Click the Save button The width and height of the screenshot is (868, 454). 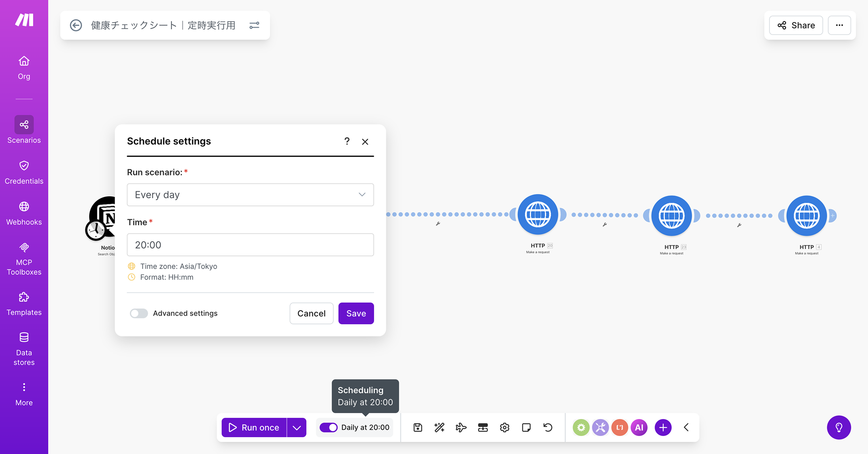pyautogui.click(x=356, y=313)
